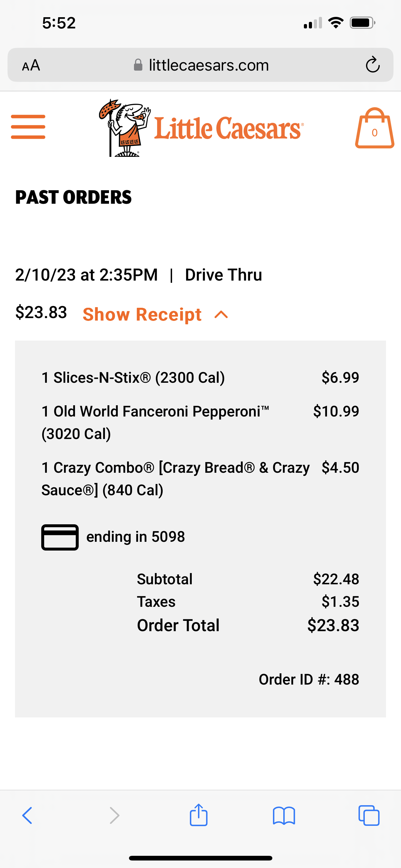Open the AA text size menu
401x868 pixels.
(31, 65)
